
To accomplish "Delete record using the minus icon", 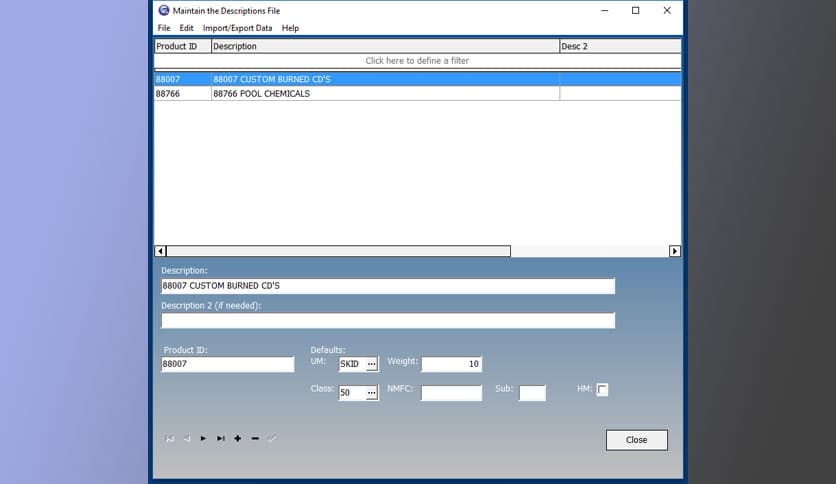I will point(255,439).
